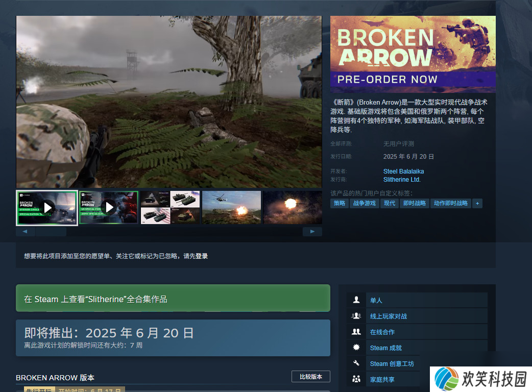The height and width of the screenshot is (392, 532).
Task: Click the 比较版本 compare editions button
Action: pos(311,376)
